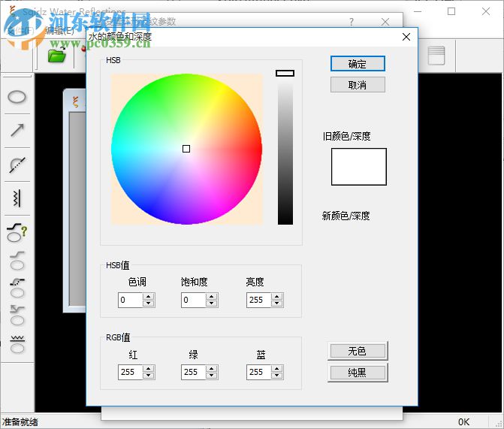Viewport: 504px width, 429px height.
Task: Click the help question mark in background dialog
Action: 352,22
